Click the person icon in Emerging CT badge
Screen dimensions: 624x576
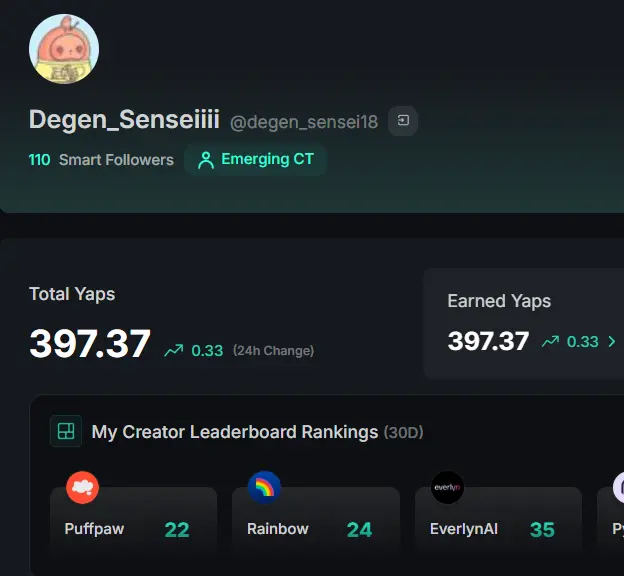point(206,160)
